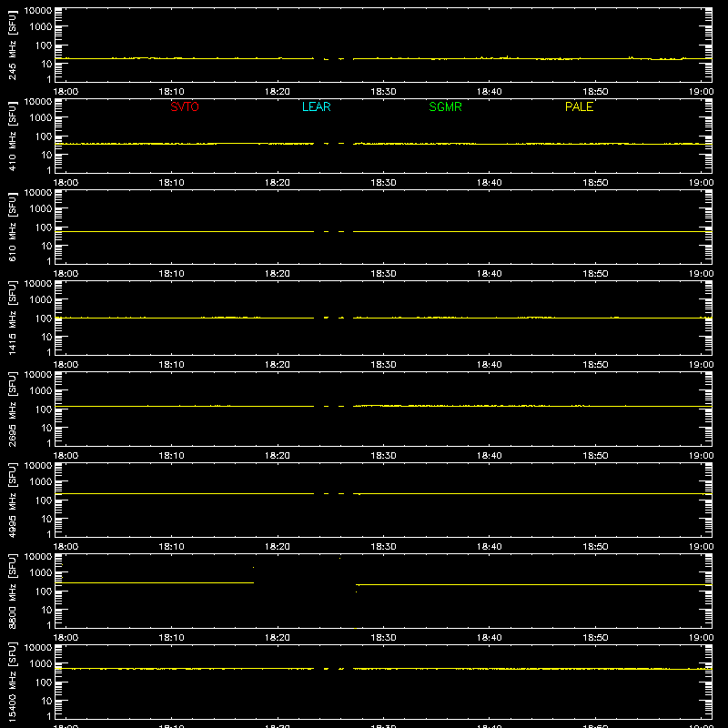Viewport: 728px width, 728px height.
Task: Select the 1415 MHz [SFU] axis title
Action: pos(12,318)
